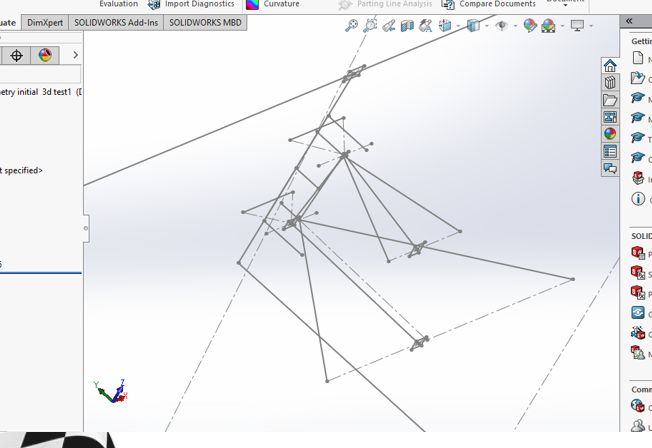
Task: Open the Edit Appearance color ball icon
Action: tap(530, 26)
